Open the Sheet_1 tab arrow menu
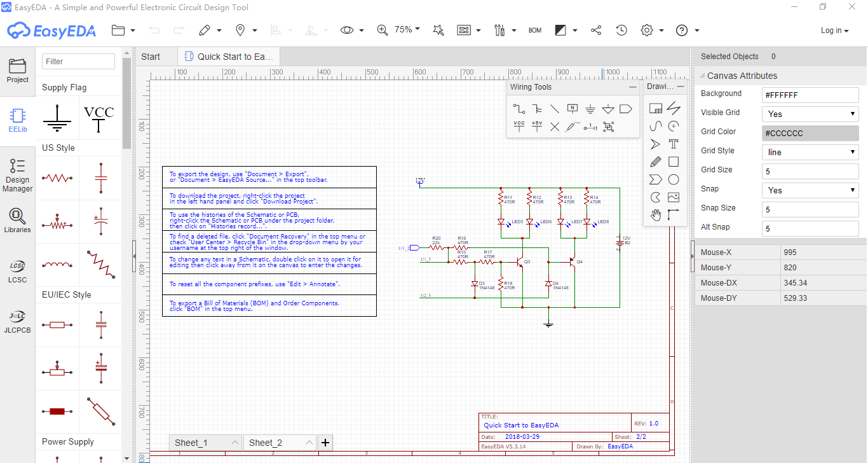868x463 pixels. tap(234, 443)
